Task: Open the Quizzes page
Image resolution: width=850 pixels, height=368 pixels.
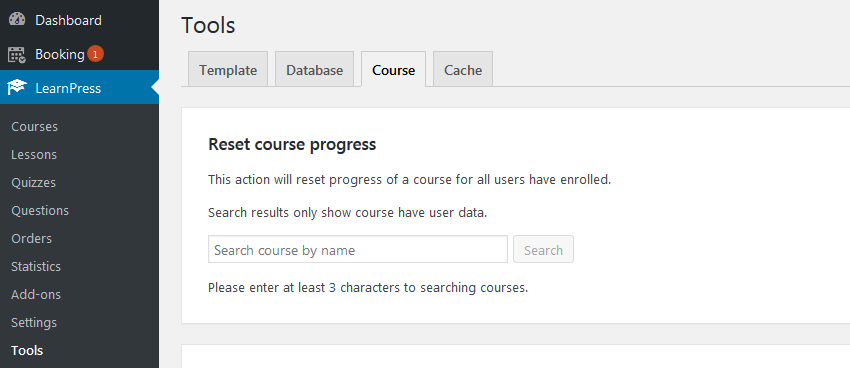Action: (x=34, y=183)
